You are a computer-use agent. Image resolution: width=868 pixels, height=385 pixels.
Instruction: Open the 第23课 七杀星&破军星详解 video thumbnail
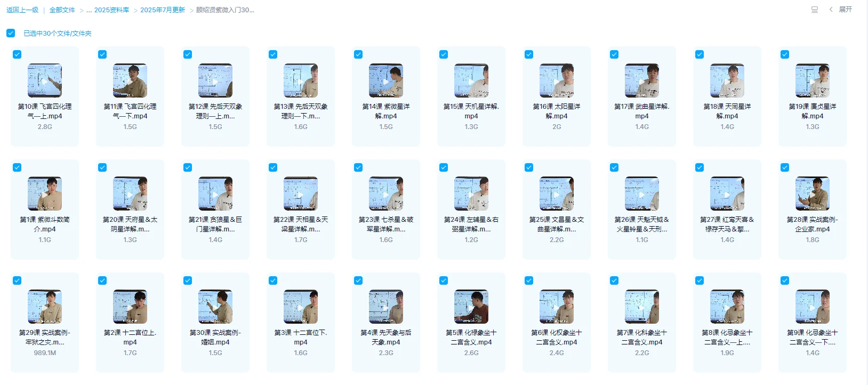[x=386, y=194]
